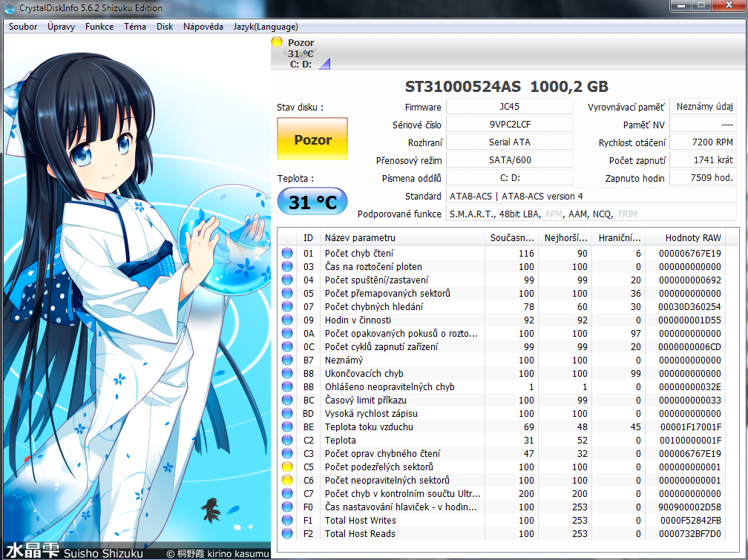Click RAW value 0000F52842FB for Total Host Writes
This screenshot has width=748, height=560.
[x=691, y=521]
